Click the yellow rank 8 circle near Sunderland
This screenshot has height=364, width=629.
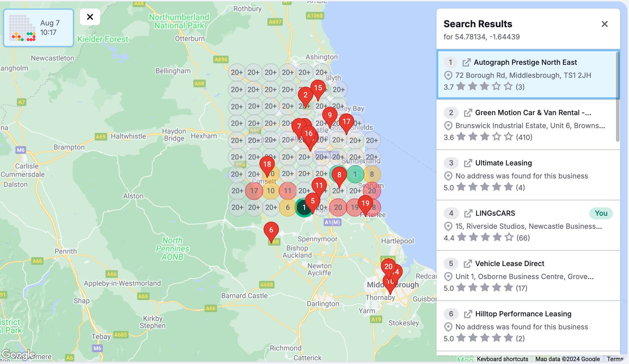pyautogui.click(x=372, y=174)
